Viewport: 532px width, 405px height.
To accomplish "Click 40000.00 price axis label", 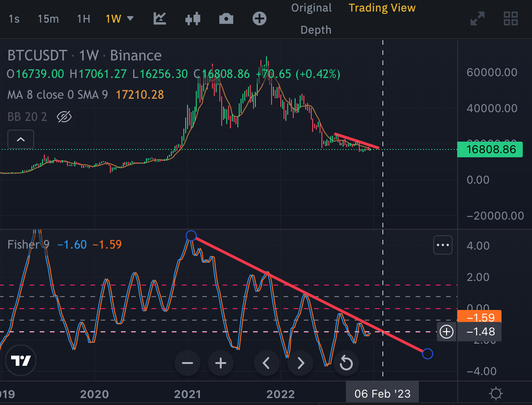I will coord(492,108).
